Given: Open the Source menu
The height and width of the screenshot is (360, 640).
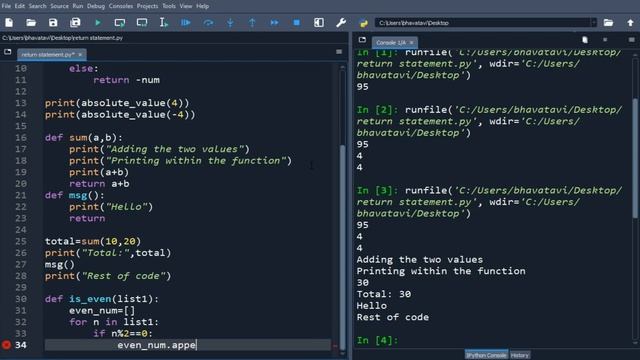Looking at the screenshot, I should (x=60, y=6).
